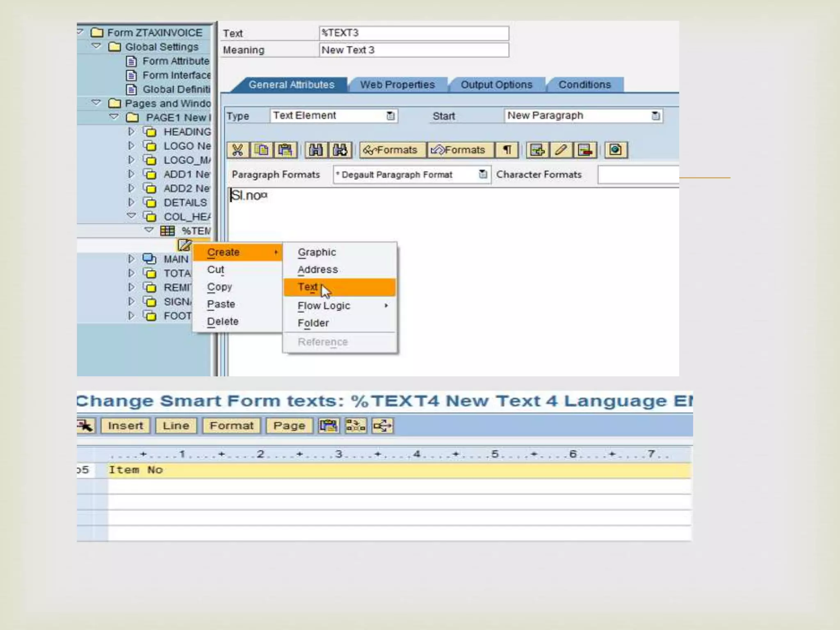Click the clipboard Paste toolbar icon
Viewport: 840px width, 630px height.
coord(285,150)
